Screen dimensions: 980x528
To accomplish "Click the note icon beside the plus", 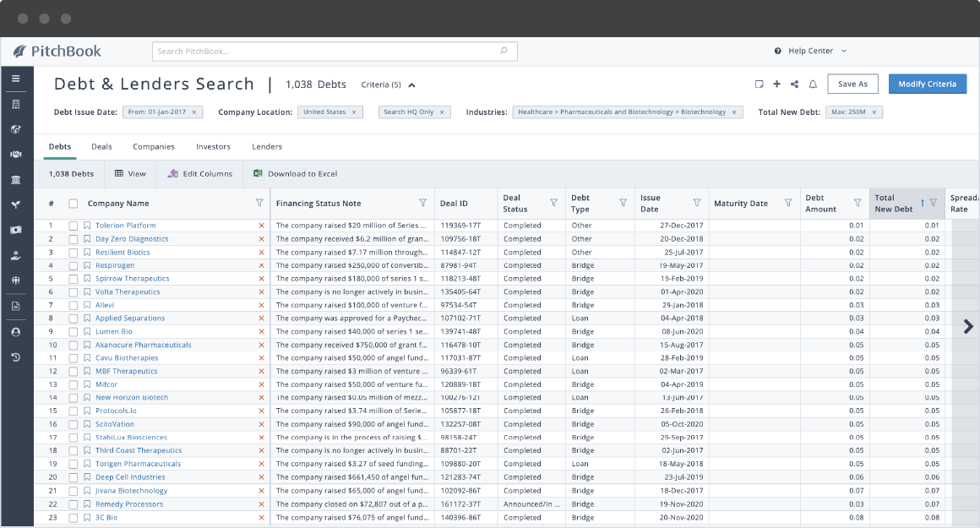I will click(759, 84).
